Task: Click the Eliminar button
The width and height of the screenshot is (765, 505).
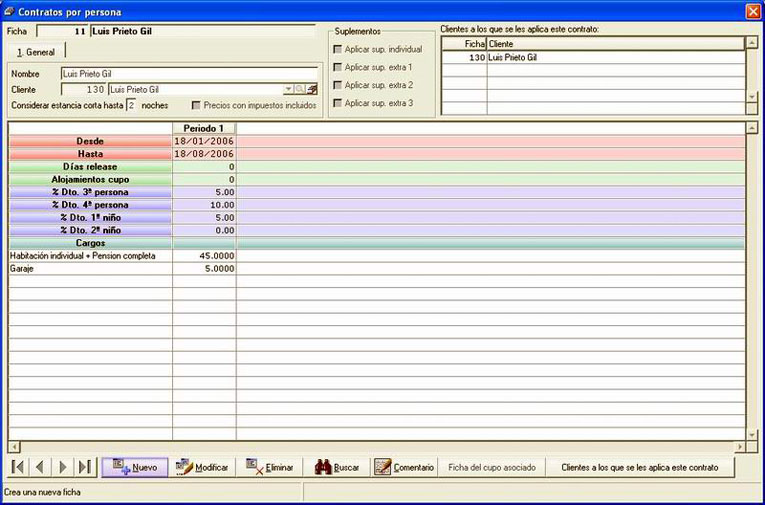Action: pyautogui.click(x=269, y=467)
